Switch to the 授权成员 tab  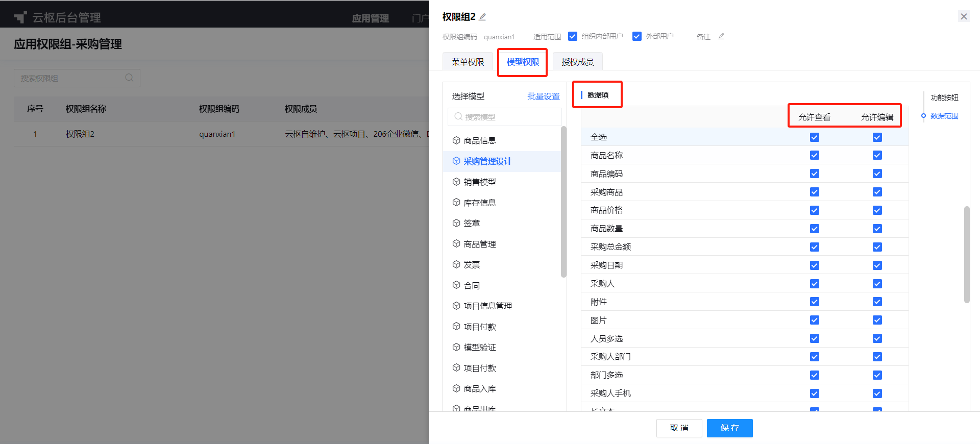pos(578,62)
